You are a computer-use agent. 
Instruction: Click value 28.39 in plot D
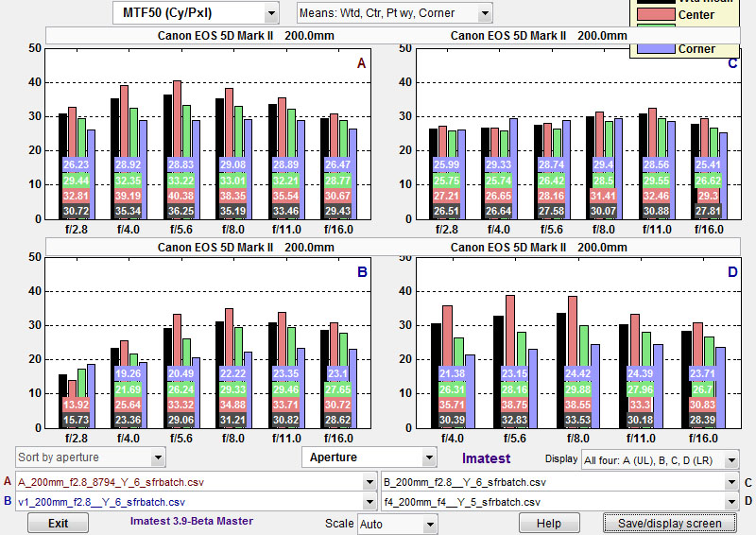tap(702, 421)
